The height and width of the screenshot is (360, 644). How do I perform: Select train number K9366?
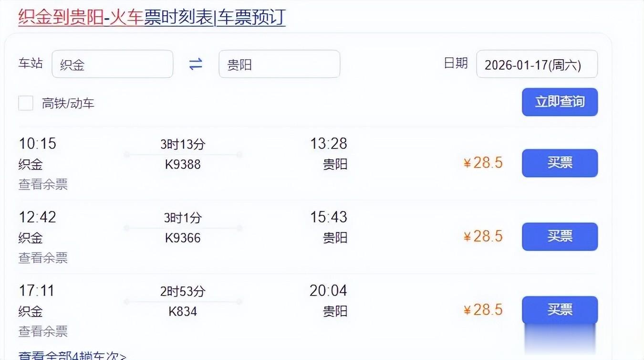[x=183, y=238]
